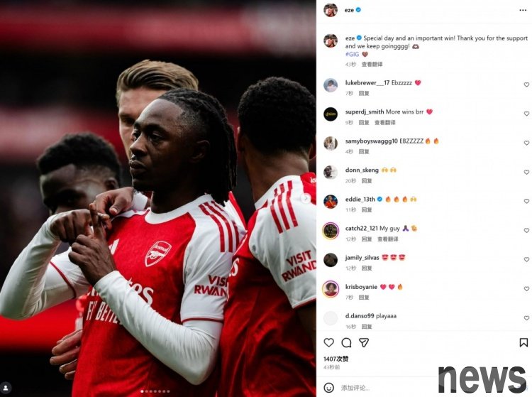Translate the post caption text
The width and height of the screenshot is (532, 397).
(x=372, y=65)
